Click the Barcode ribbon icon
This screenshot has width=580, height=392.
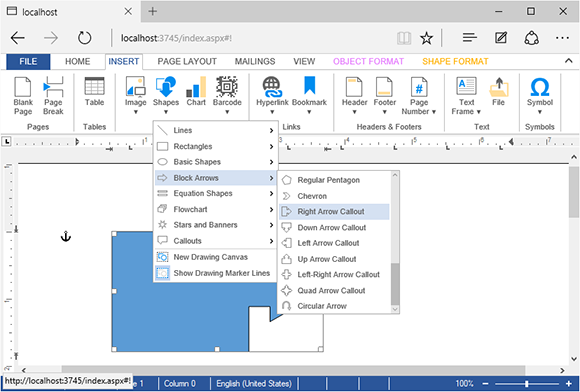227,95
